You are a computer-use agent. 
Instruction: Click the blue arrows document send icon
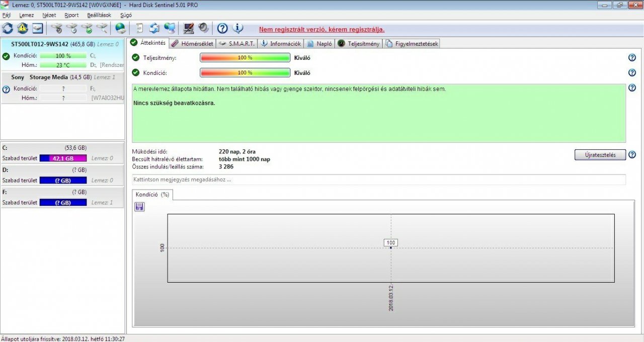tap(154, 28)
